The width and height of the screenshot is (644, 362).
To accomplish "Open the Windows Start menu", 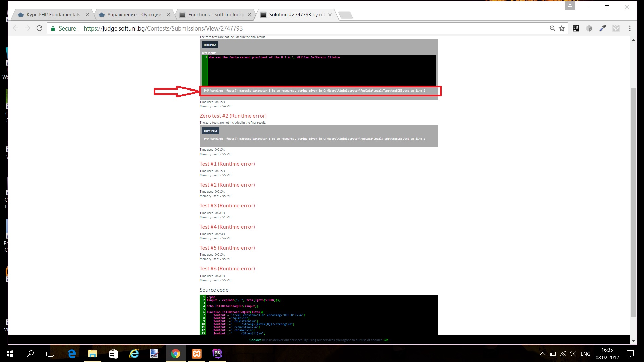I will (10, 354).
